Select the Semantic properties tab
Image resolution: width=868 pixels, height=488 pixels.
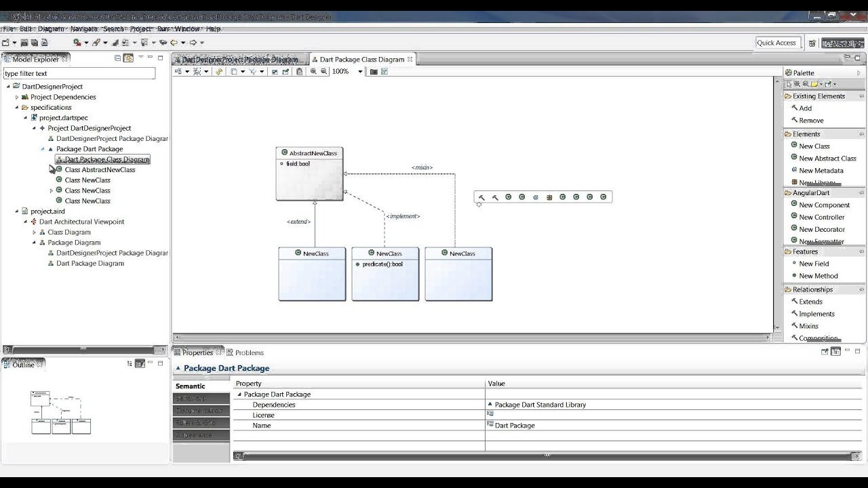(x=201, y=386)
